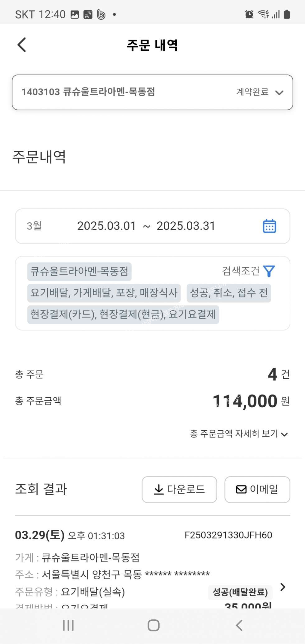Screen dimensions: 305x644
Task: Tap the search filter funnel icon
Action: click(x=269, y=271)
